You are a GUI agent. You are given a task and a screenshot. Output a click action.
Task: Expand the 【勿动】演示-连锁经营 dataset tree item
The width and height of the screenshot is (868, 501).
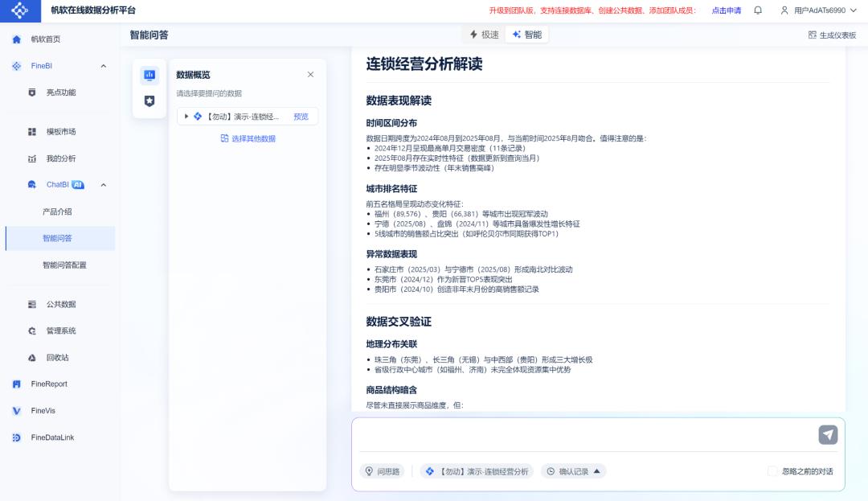click(x=186, y=117)
